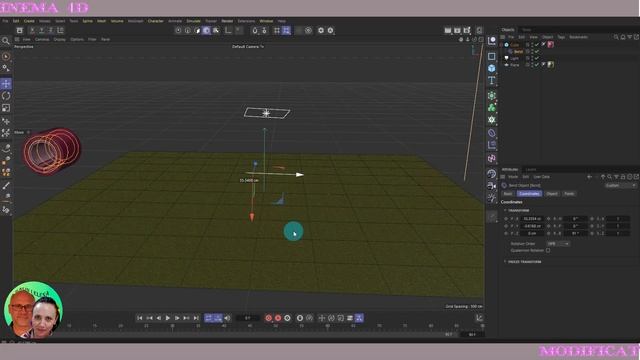Toggle Quaternion Rotation checkbox
640x360 pixels.
[x=548, y=251]
